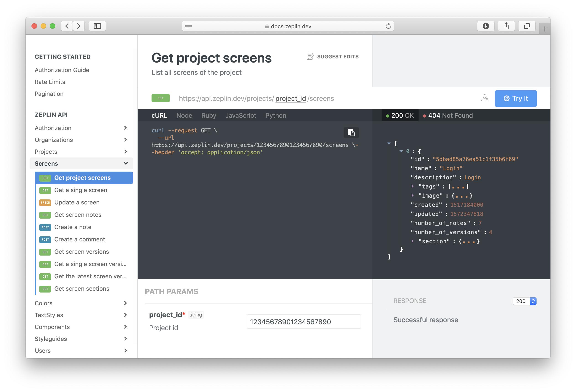Open the Authorization Guide link
Screen dimensions: 576x392
[x=62, y=70]
